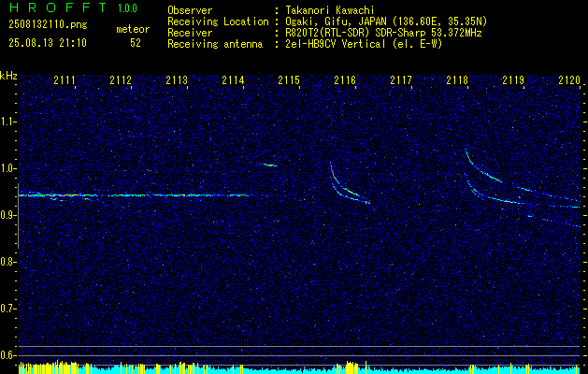Viewport: 588px width, 374px height.
Task: Click the 2118 time axis marker
Action: tap(457, 80)
